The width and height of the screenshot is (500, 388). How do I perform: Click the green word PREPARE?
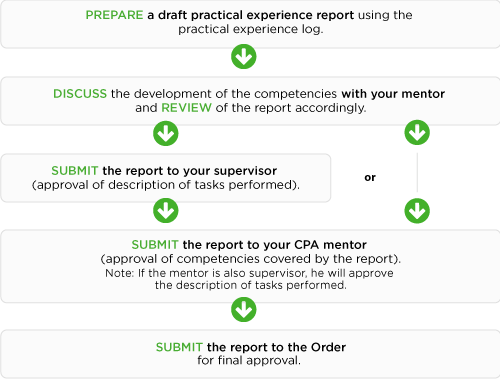[114, 15]
